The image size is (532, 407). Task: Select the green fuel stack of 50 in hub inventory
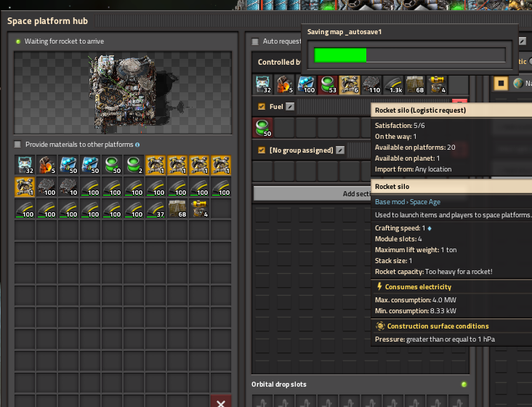(112, 165)
